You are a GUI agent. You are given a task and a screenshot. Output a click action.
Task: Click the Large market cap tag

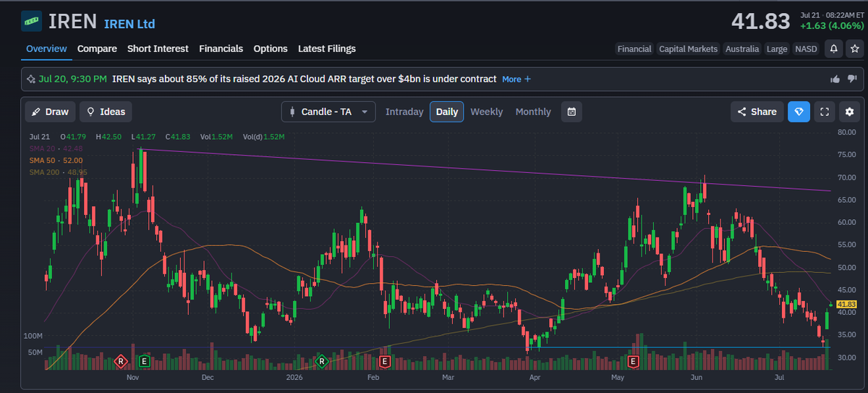click(x=777, y=48)
